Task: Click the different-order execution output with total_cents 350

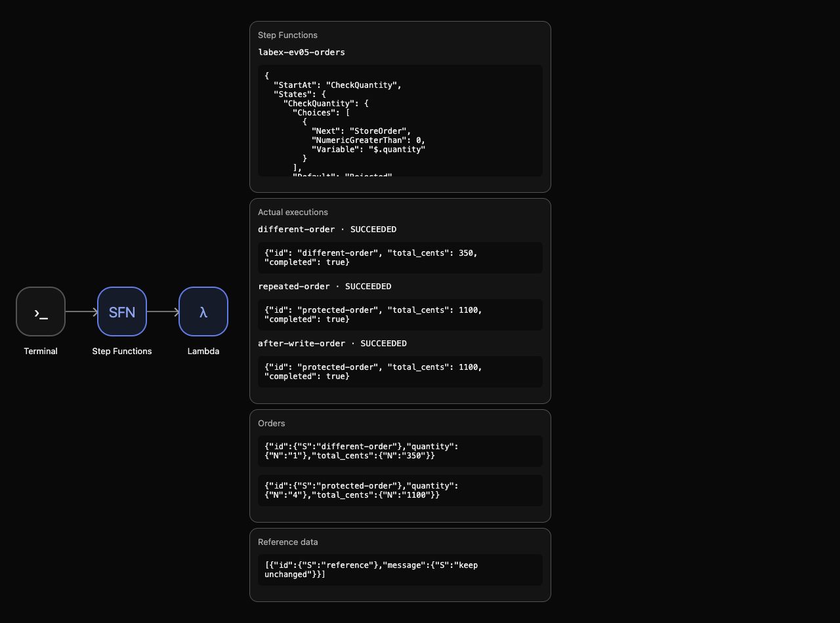Action: (x=400, y=258)
